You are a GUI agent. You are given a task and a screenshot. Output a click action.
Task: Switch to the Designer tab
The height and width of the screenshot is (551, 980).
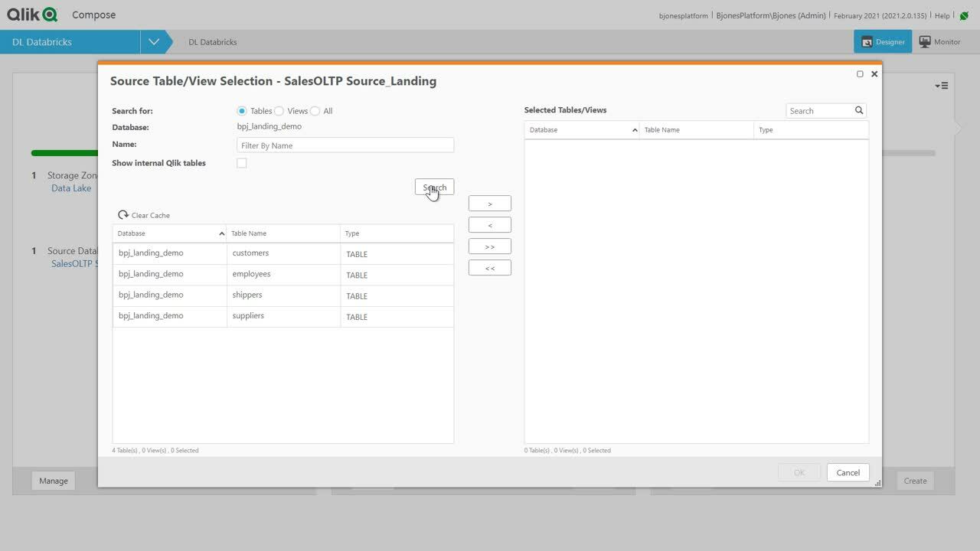[x=883, y=42]
